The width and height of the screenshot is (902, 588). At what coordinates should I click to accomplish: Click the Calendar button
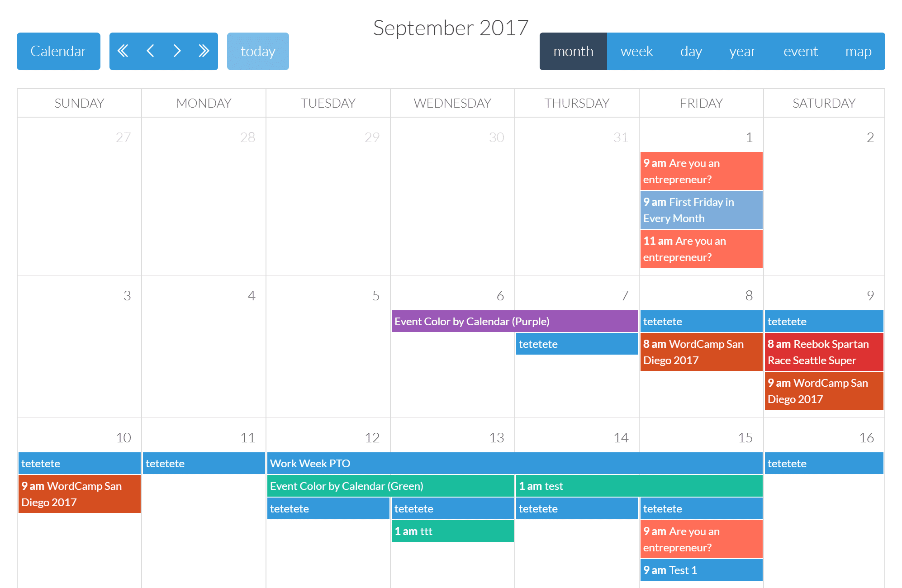pos(57,50)
